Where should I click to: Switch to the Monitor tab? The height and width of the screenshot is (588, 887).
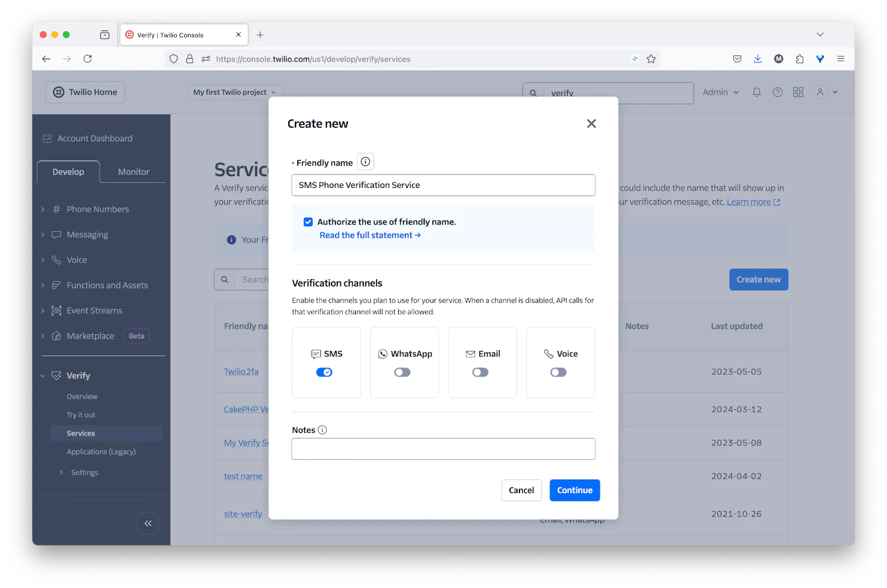point(134,172)
